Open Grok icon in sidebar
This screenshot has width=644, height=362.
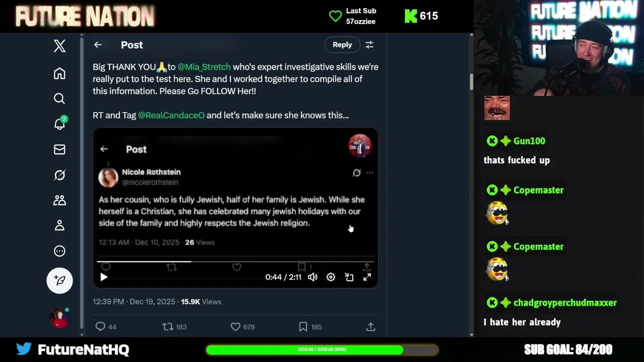(x=59, y=175)
